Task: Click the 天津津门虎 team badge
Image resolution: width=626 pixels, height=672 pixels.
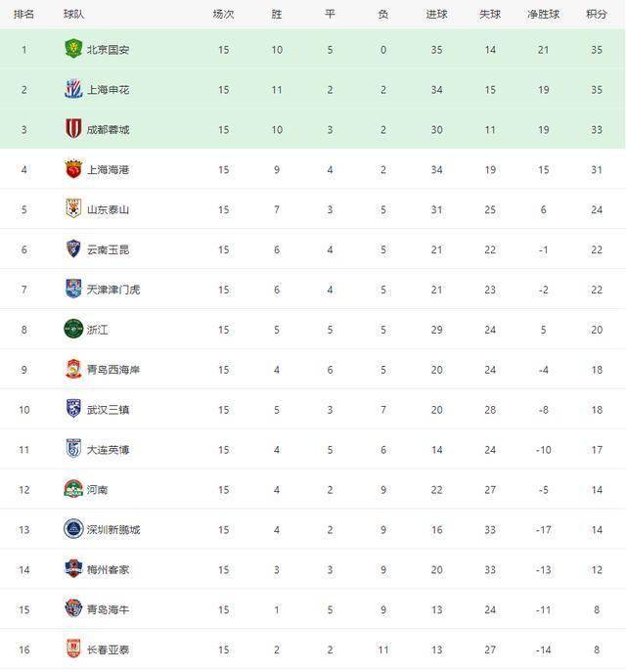Action: pyautogui.click(x=72, y=290)
